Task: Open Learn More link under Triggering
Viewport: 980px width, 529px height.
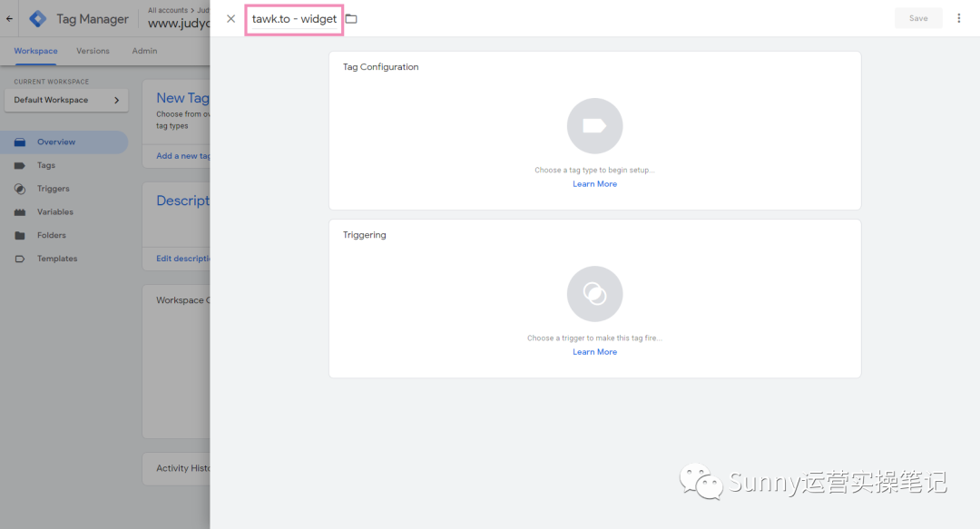Action: pyautogui.click(x=594, y=352)
